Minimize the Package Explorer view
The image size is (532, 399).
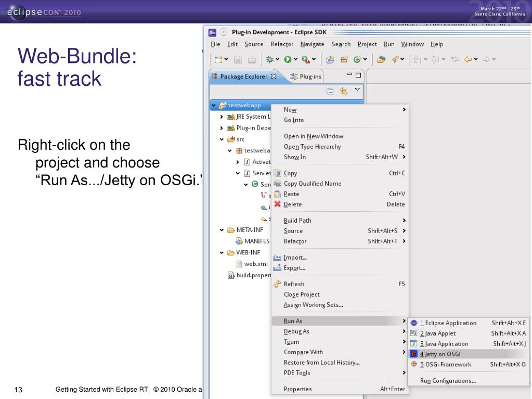349,74
